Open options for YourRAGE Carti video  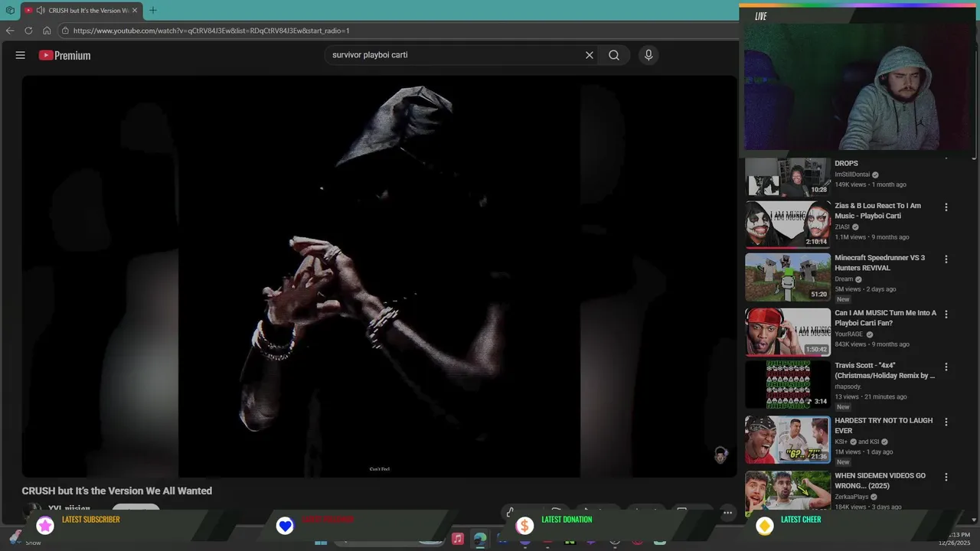pos(946,315)
